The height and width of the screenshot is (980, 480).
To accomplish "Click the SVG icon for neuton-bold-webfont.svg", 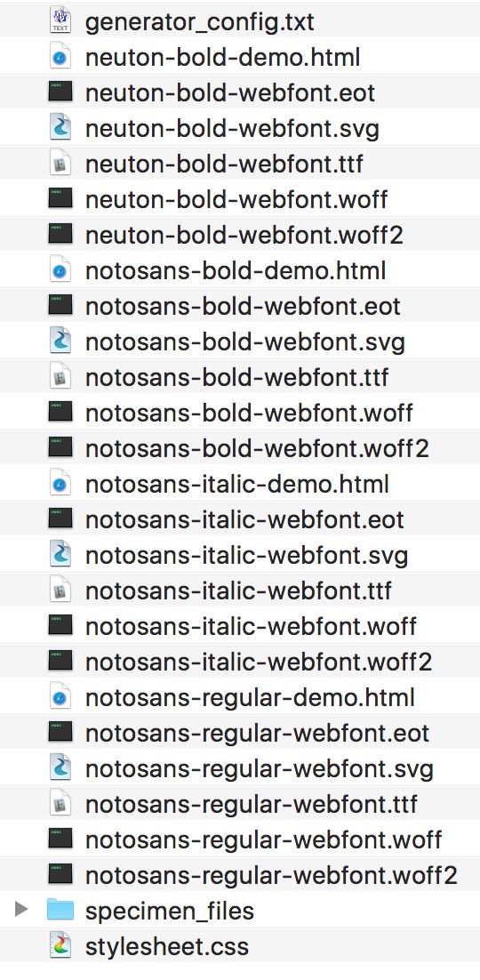I will click(x=60, y=128).
